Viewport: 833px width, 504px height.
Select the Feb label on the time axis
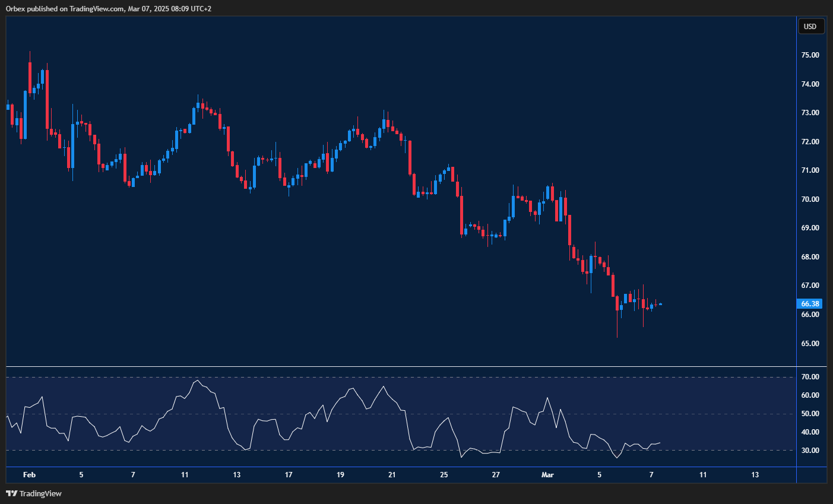30,475
